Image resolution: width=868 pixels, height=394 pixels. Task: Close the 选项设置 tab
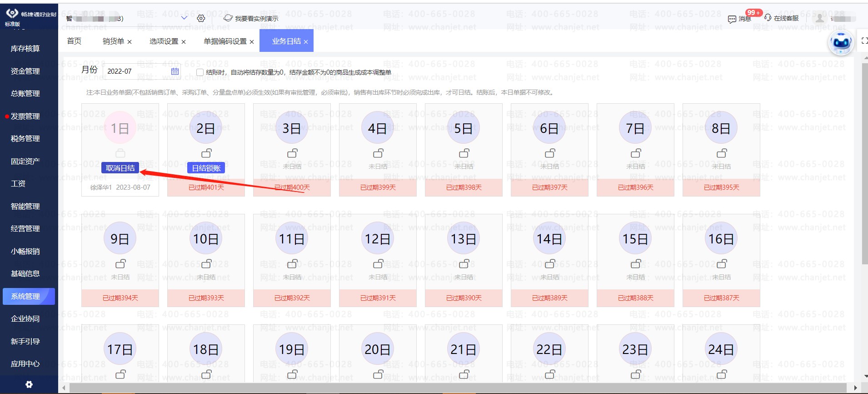click(184, 42)
